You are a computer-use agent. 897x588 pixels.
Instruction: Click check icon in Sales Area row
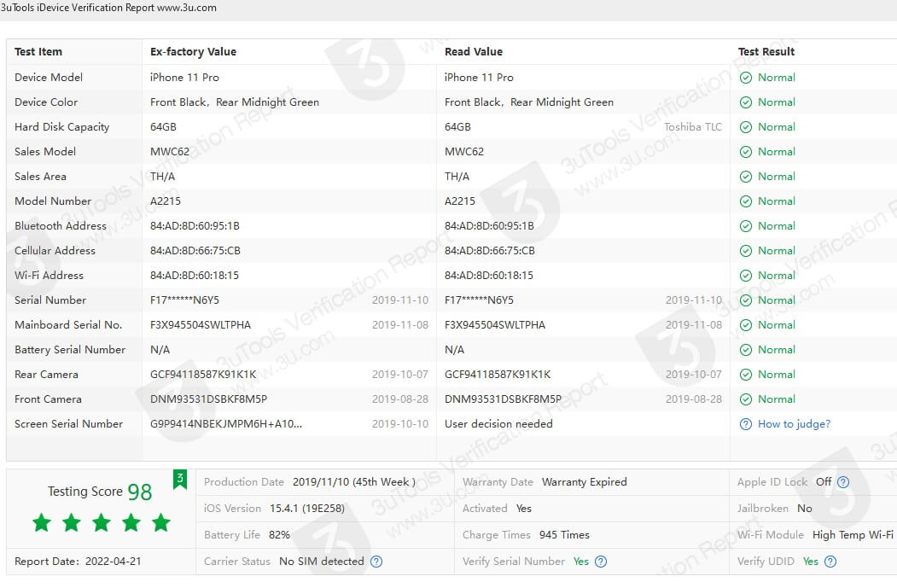pyautogui.click(x=745, y=177)
